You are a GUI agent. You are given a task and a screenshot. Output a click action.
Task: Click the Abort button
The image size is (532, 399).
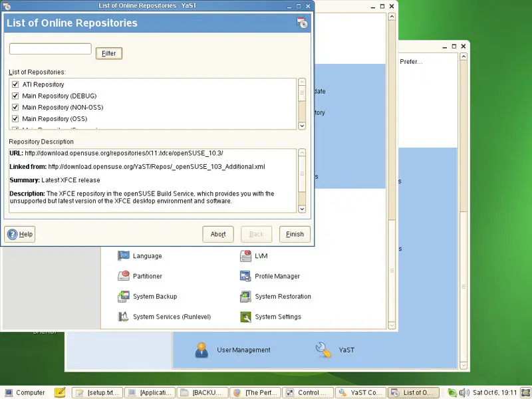tap(218, 234)
